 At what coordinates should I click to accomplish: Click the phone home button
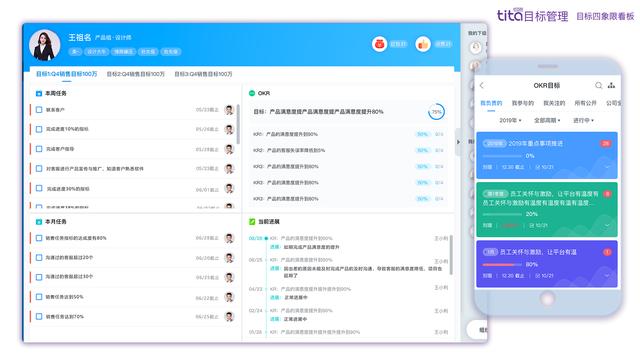tap(547, 299)
